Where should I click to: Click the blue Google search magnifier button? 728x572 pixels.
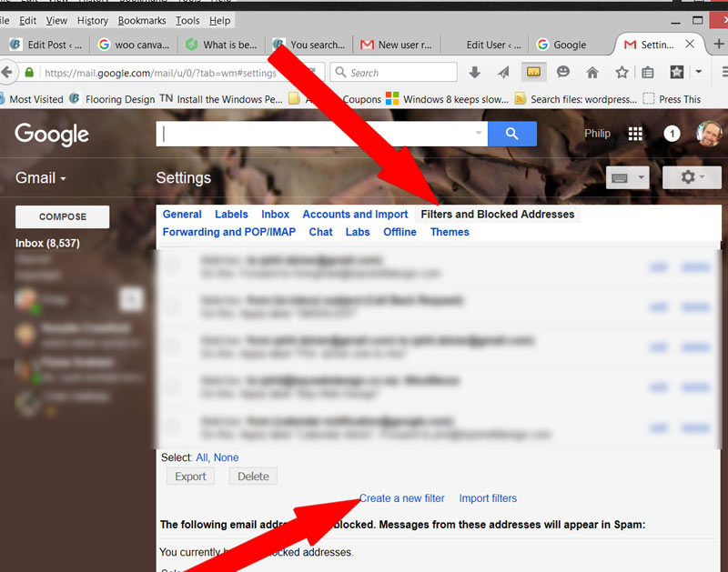pyautogui.click(x=511, y=134)
